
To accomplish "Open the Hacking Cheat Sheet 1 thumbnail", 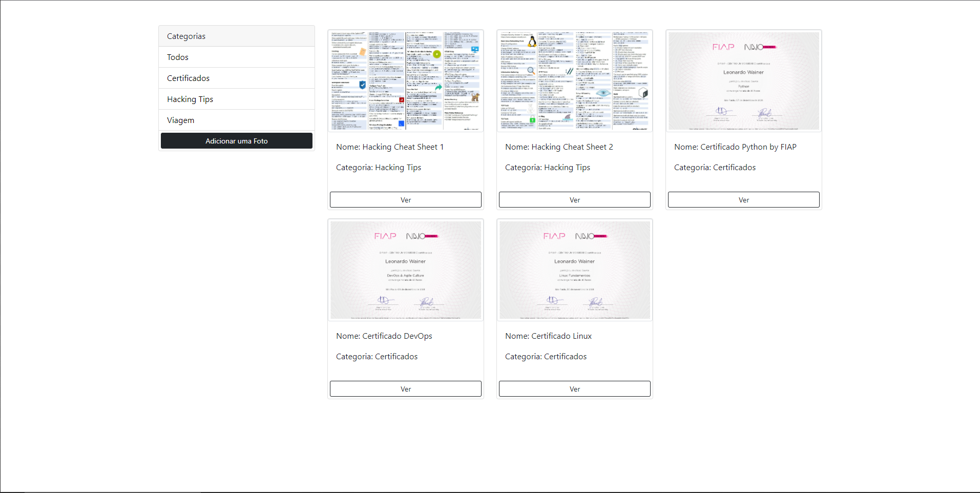I will tap(405, 81).
